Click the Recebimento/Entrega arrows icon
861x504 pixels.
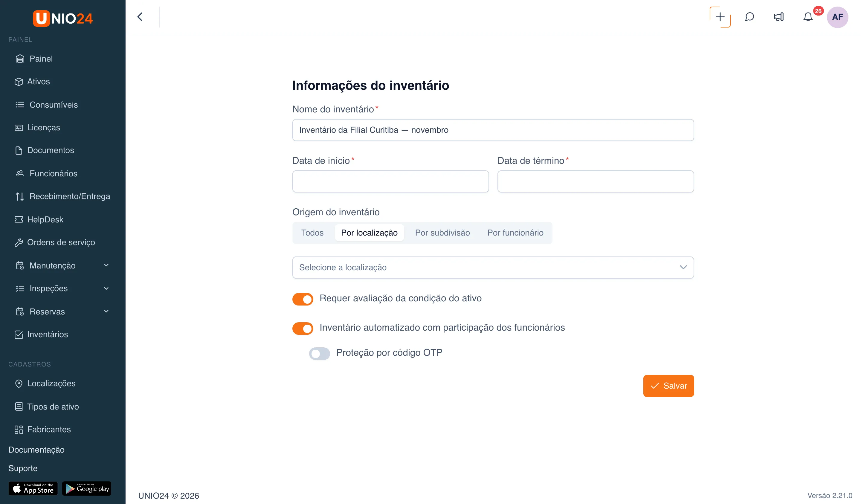(20, 196)
